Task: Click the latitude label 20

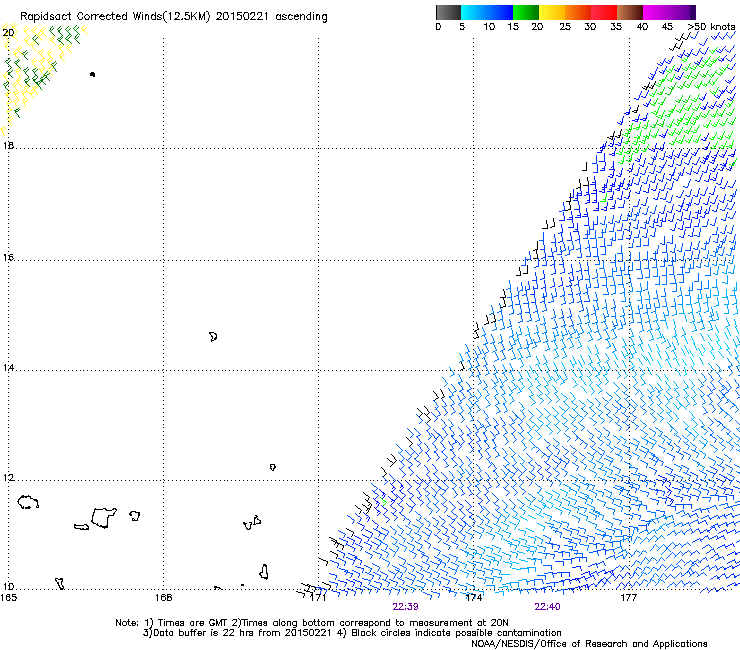Action: 8,33
